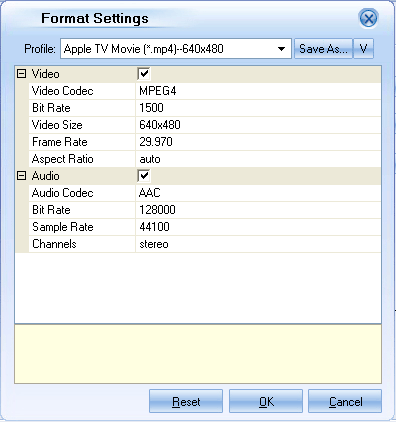Click the Frame Rate label

[60, 142]
